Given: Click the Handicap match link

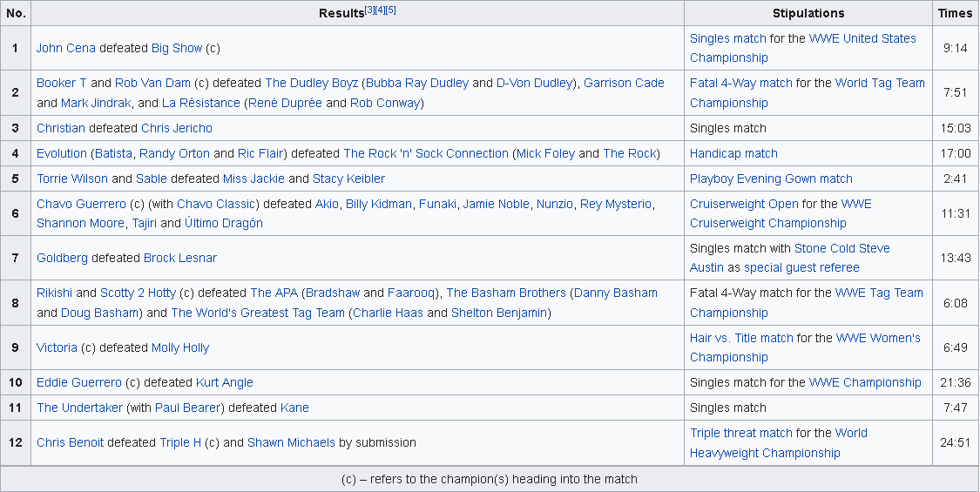Looking at the screenshot, I should [x=733, y=154].
